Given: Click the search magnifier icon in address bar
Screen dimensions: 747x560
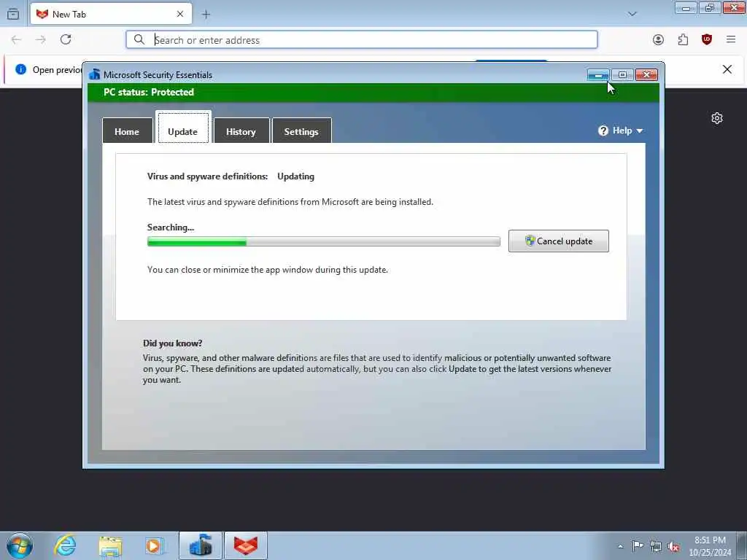Looking at the screenshot, I should pos(139,39).
